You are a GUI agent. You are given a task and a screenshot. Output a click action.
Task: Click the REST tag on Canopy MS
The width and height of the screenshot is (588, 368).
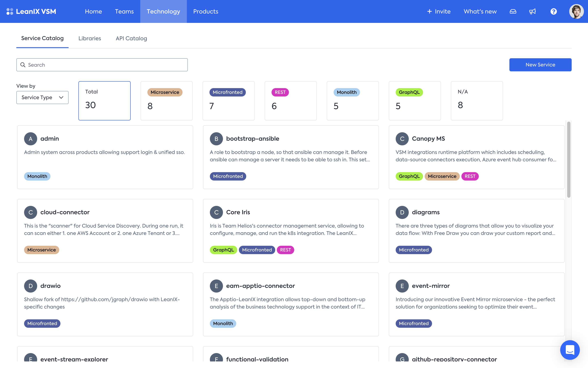tap(470, 176)
